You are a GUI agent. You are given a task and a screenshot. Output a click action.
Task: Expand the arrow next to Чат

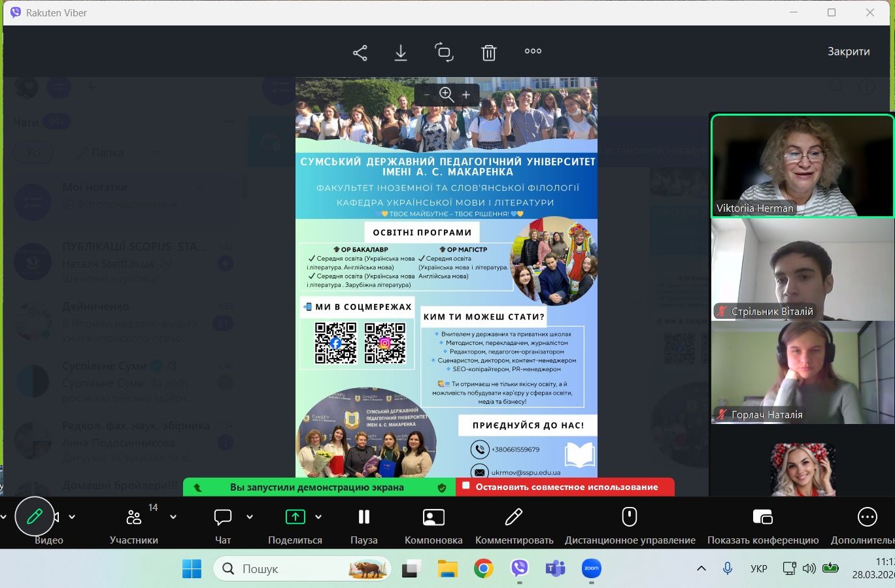250,517
